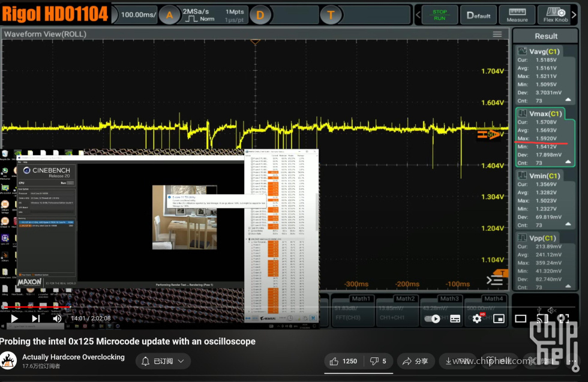
Task: Open the Actually Hardcore Overclocking channel name link
Action: coord(73,357)
